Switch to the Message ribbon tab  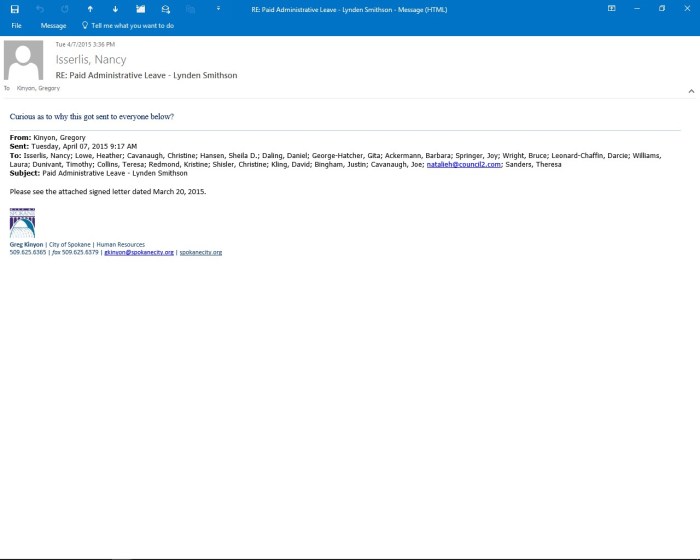53,26
